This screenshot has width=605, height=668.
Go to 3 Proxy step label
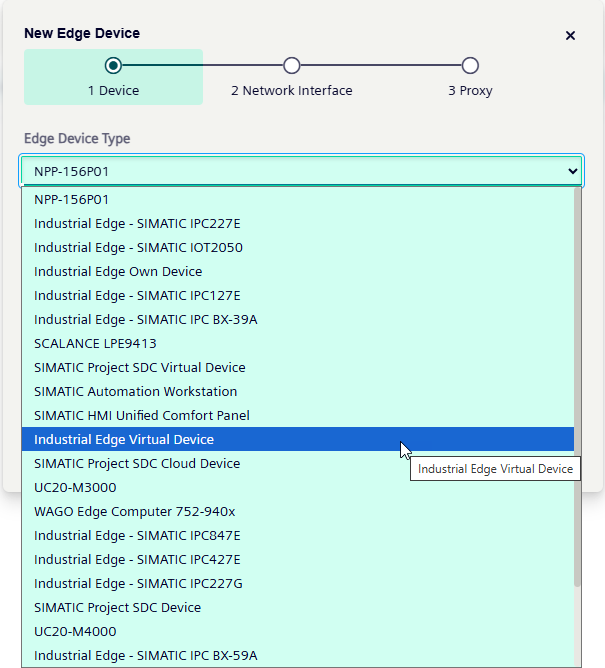click(470, 90)
